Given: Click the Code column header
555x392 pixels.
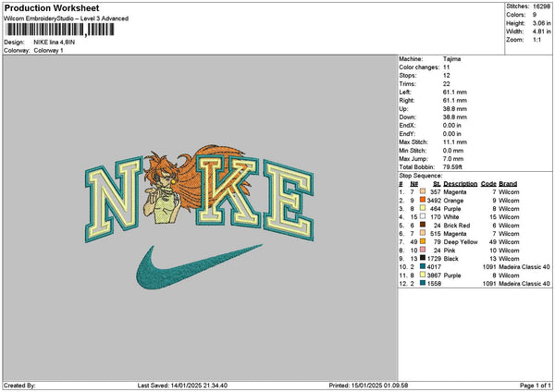Looking at the screenshot, I should (x=488, y=184).
